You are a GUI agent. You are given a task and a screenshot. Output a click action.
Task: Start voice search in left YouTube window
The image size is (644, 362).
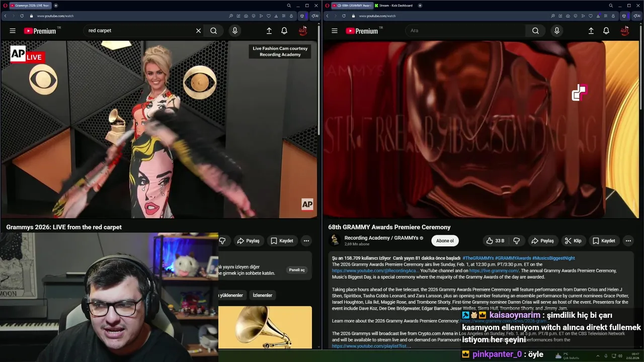click(234, 31)
